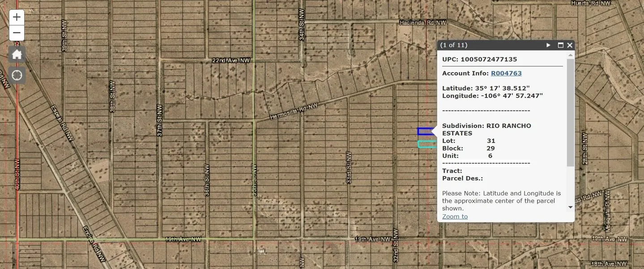Click the Hermosilla Rd NW road label
The height and width of the screenshot is (269, 644).
[x=294, y=112]
